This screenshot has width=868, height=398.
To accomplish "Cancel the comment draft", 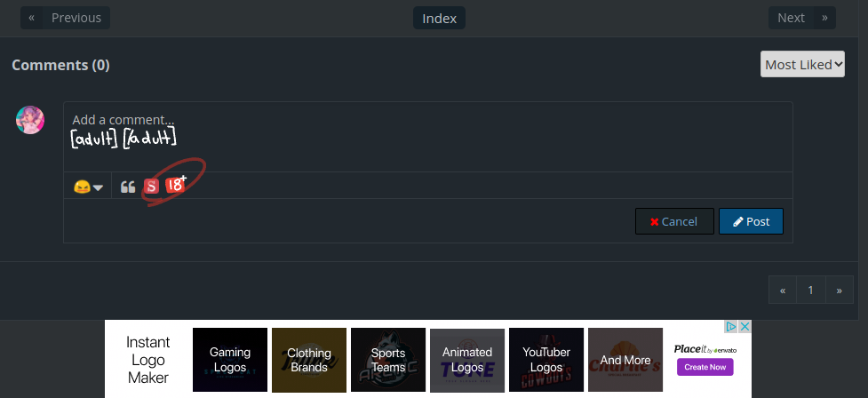I will 674,221.
